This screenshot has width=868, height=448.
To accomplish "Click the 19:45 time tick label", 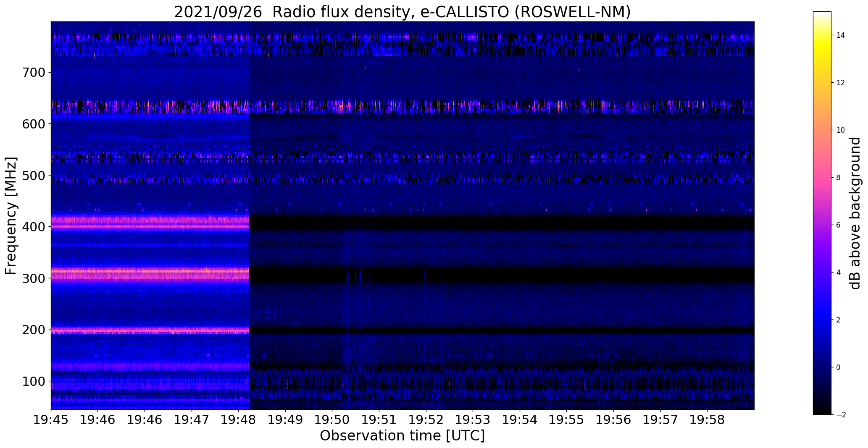I will tap(51, 419).
